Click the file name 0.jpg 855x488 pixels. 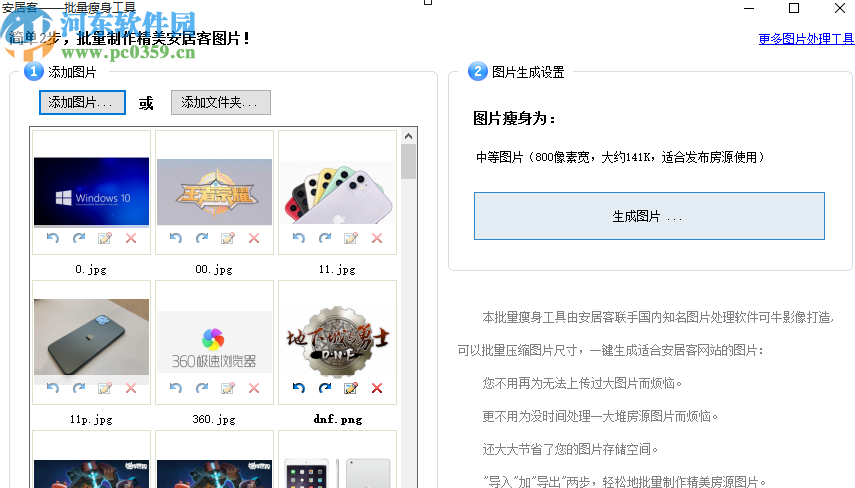91,269
